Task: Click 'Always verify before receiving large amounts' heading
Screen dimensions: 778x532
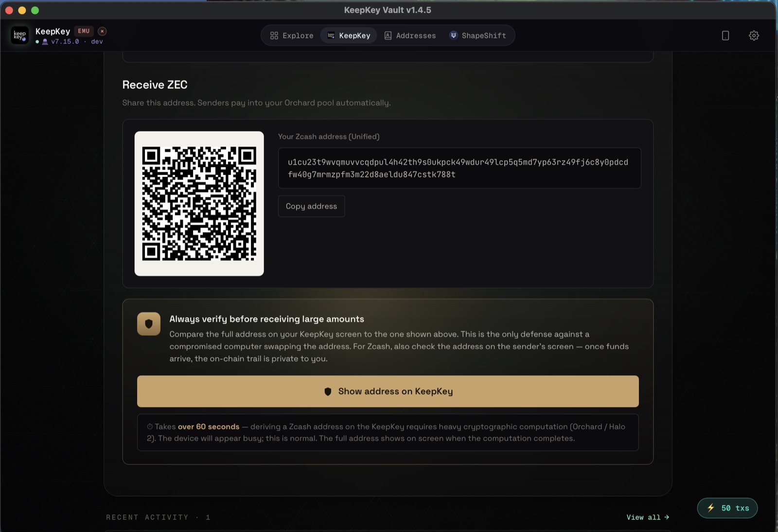Action: (x=266, y=319)
